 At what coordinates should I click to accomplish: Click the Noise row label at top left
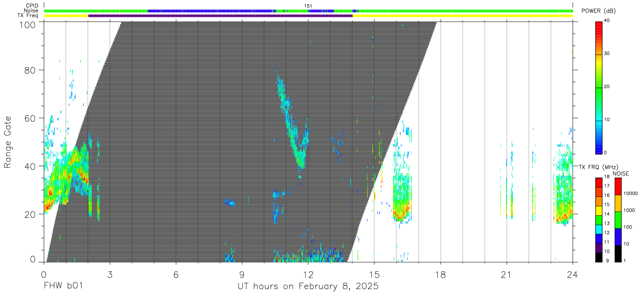pos(31,10)
